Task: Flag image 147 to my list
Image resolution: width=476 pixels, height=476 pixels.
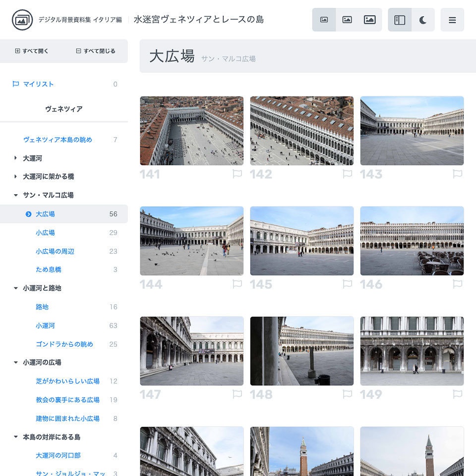Action: click(x=237, y=394)
